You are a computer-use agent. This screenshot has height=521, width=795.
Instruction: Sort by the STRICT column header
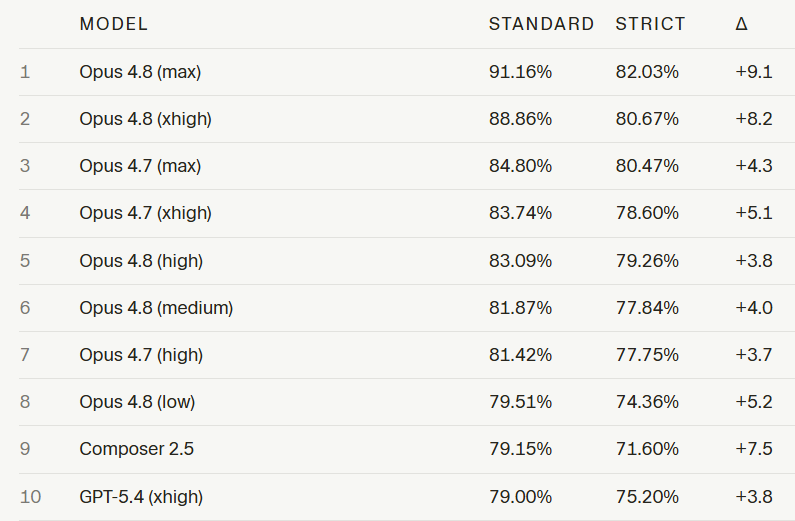[650, 24]
